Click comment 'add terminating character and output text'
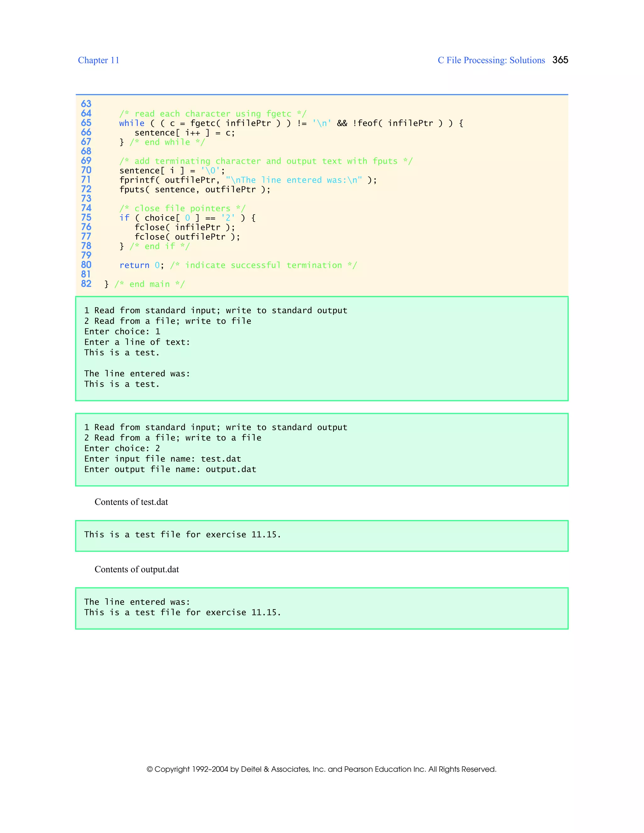This screenshot has width=644, height=833. 266,161
